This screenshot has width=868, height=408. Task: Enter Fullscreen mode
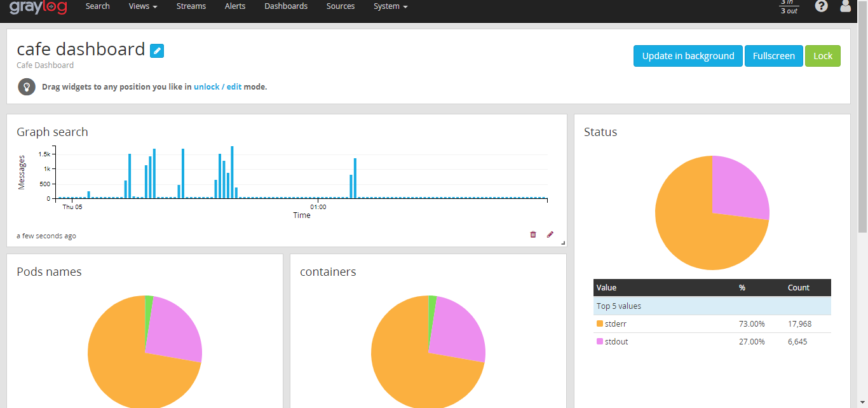click(773, 56)
